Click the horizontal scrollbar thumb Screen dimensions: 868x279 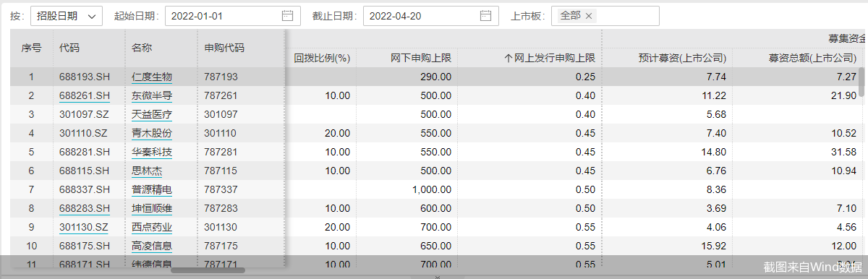(208, 270)
